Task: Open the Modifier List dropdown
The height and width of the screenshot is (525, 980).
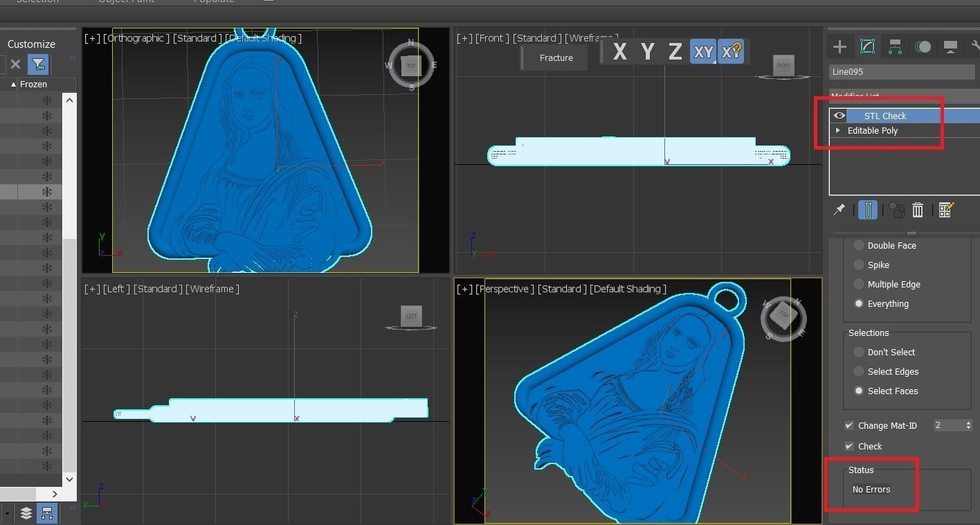Action: point(905,96)
